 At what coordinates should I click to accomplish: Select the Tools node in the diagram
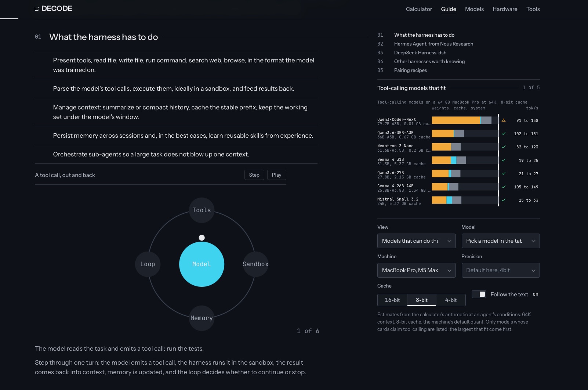click(202, 210)
